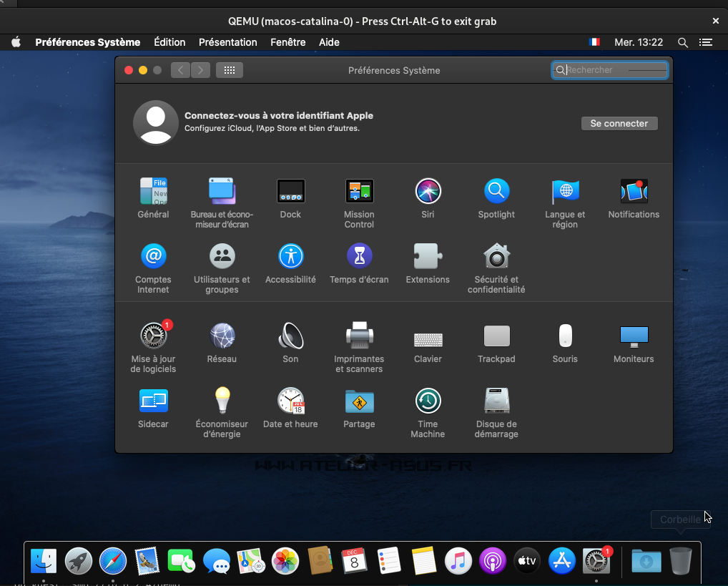Click the back navigation arrow
This screenshot has width=728, height=586.
(181, 70)
